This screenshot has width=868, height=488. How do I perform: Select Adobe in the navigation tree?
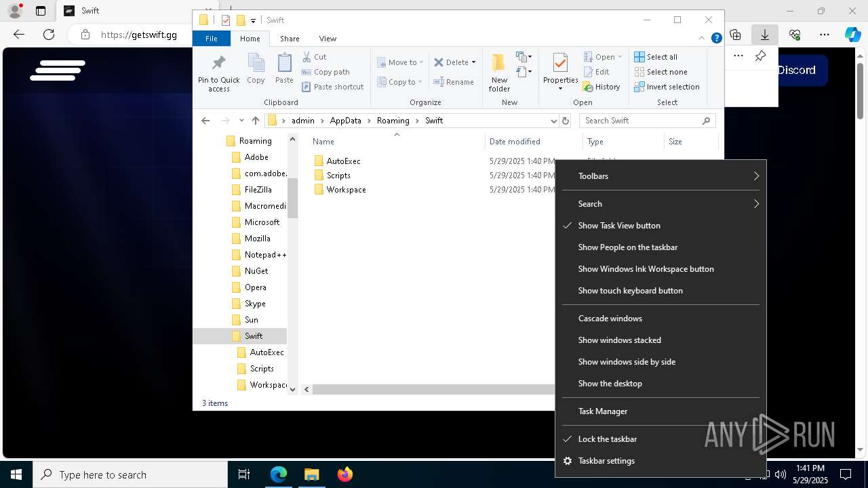coord(256,157)
